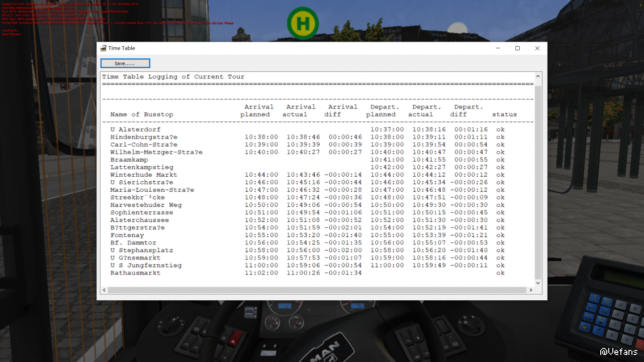Click the Time Table window title icon
The image size is (644, 362).
point(103,48)
